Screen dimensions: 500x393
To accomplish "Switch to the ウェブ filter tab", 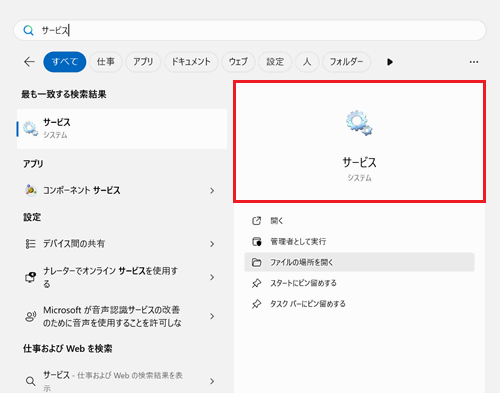I will 238,62.
